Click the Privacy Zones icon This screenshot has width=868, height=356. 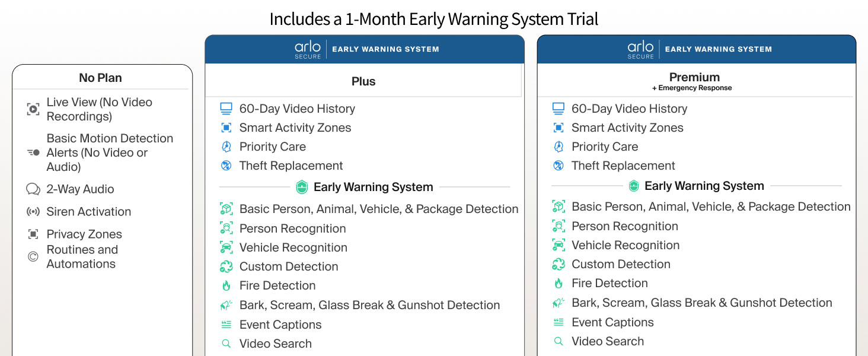tap(33, 234)
